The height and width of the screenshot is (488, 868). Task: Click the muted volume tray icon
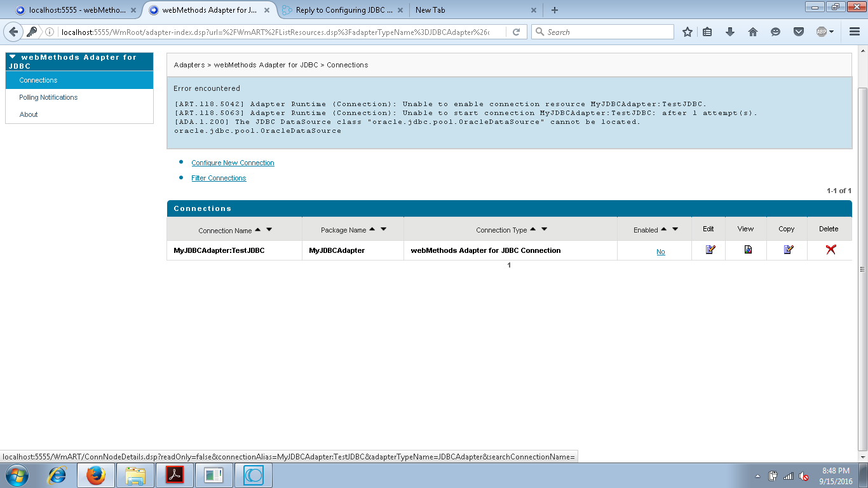[804, 476]
